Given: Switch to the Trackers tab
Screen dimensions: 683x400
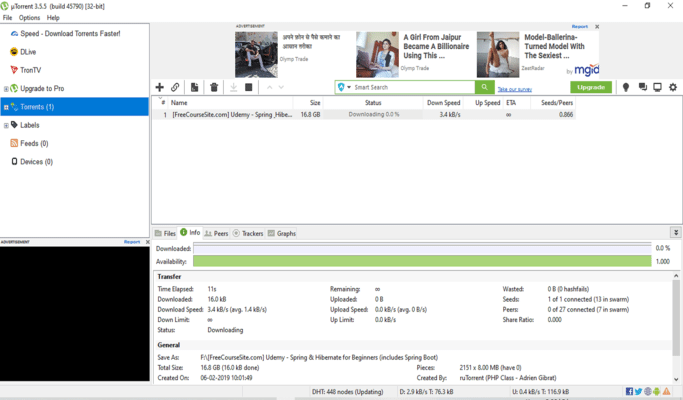Looking at the screenshot, I should click(248, 233).
